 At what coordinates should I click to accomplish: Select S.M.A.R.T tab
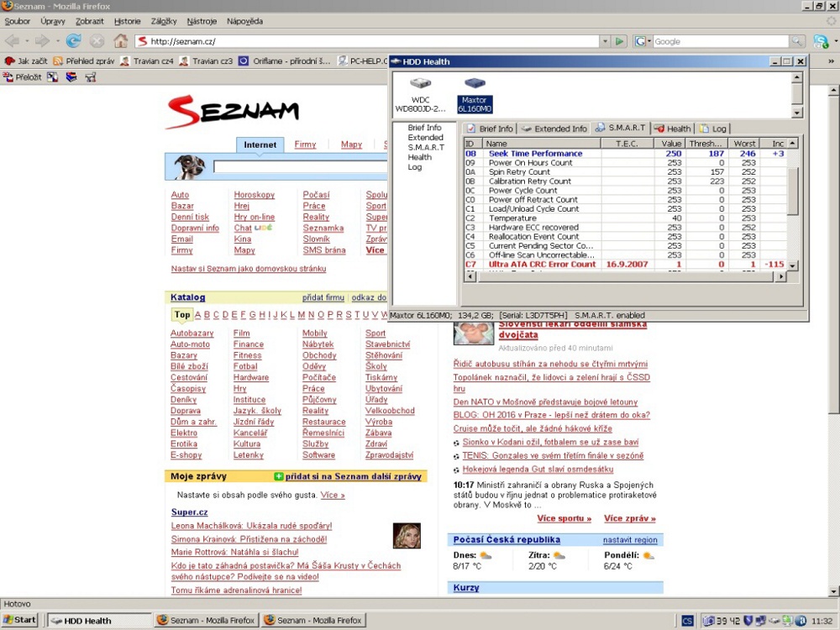[621, 128]
